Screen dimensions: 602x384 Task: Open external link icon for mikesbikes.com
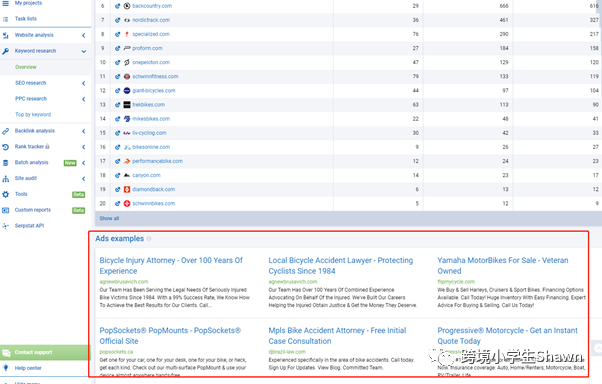(x=117, y=119)
